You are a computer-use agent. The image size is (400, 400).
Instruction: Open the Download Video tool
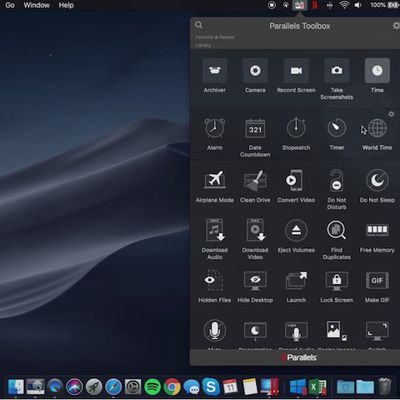[256, 230]
